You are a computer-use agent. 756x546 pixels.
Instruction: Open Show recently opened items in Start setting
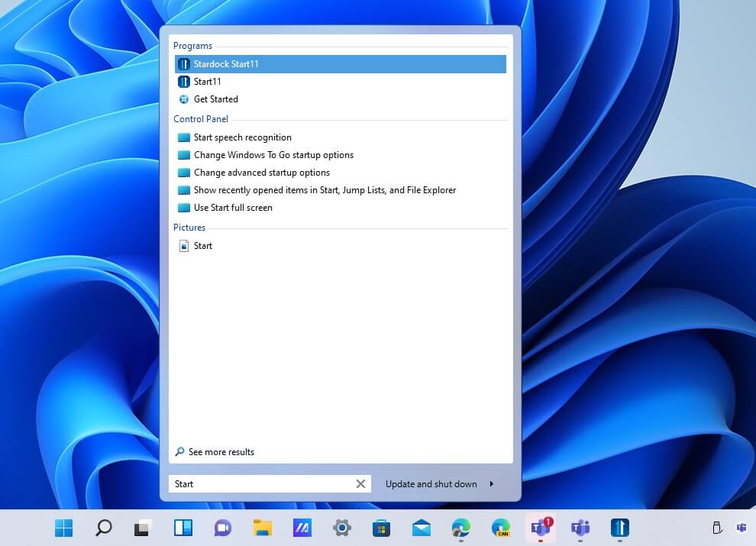pos(341,190)
